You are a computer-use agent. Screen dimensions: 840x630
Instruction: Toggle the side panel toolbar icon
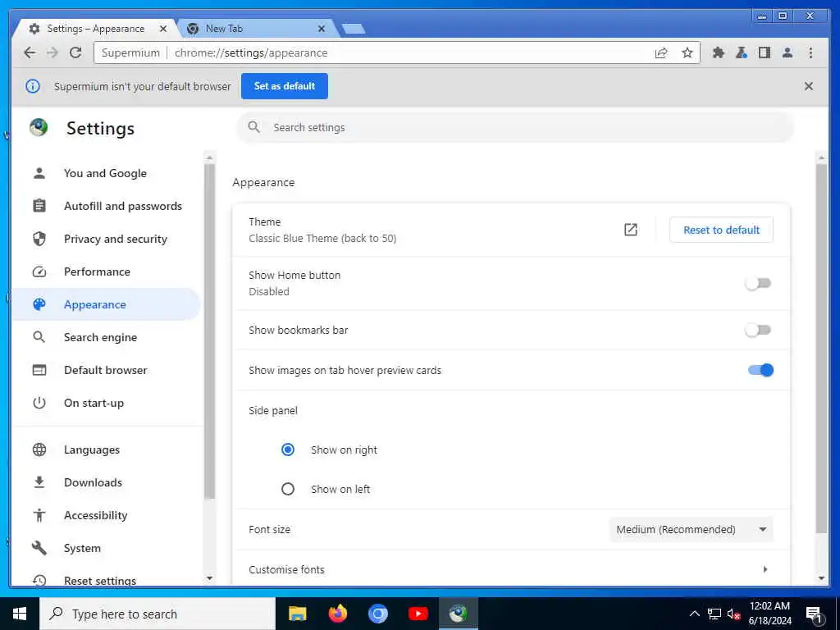pos(765,52)
